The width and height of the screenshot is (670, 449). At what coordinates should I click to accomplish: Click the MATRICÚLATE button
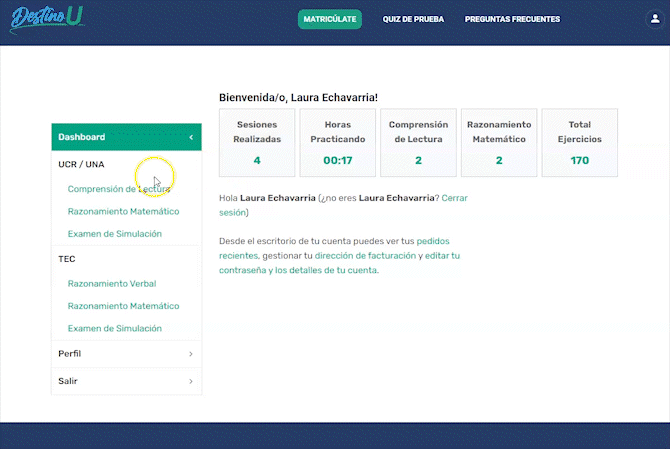pos(330,19)
